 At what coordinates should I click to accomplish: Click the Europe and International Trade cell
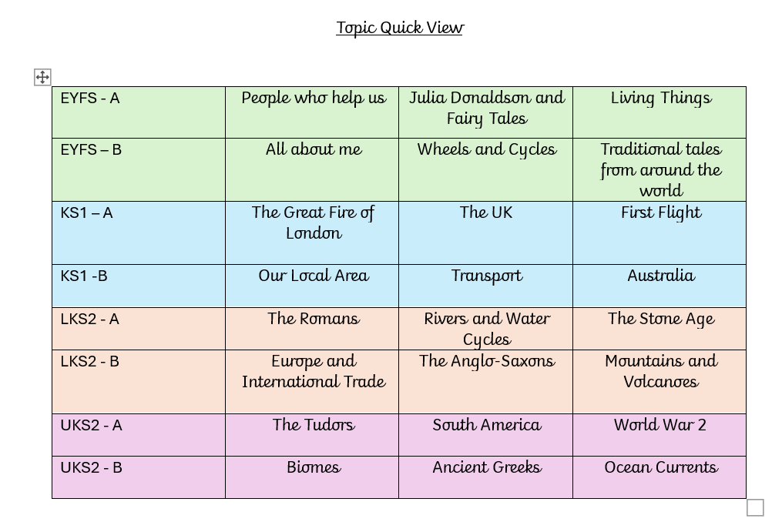click(x=313, y=371)
